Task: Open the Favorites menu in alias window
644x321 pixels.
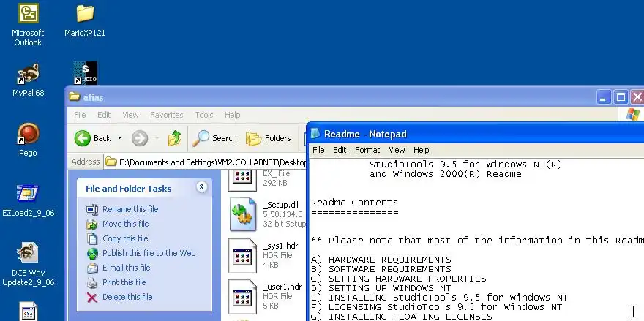Action: click(166, 115)
